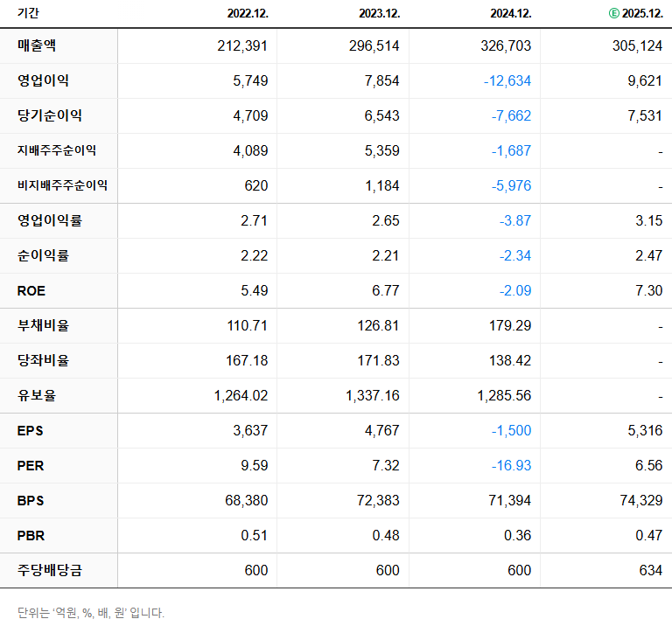Click the -1,500 EPS value
Image resolution: width=672 pixels, height=626 pixels.
(x=511, y=430)
